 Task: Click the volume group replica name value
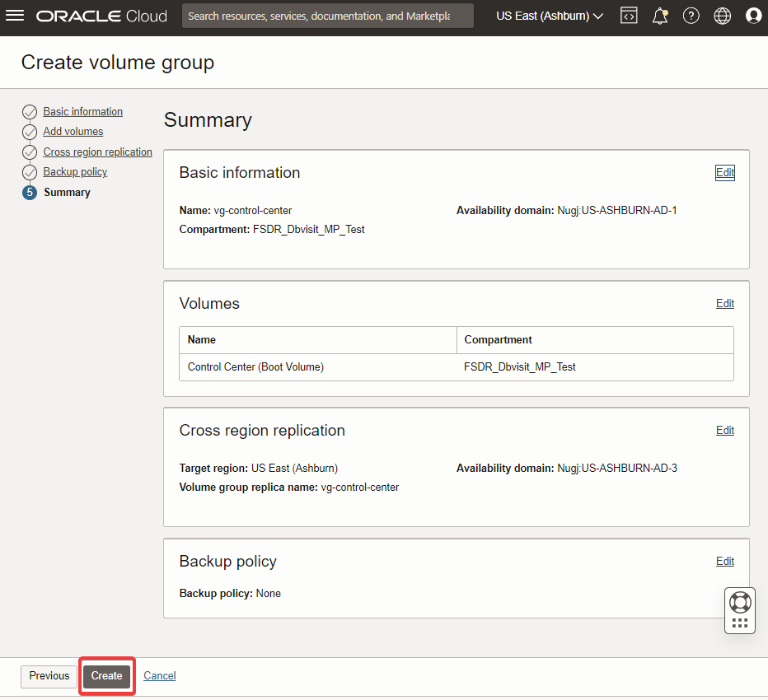(x=360, y=488)
